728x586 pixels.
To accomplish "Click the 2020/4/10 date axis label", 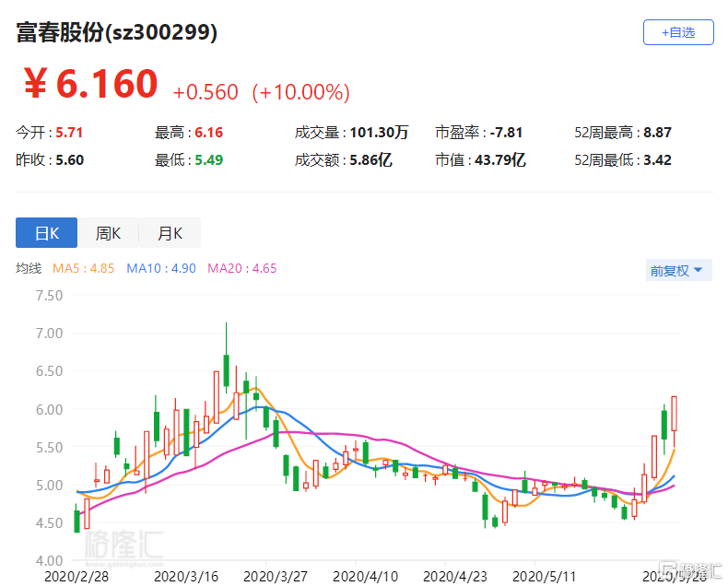I will (x=366, y=576).
